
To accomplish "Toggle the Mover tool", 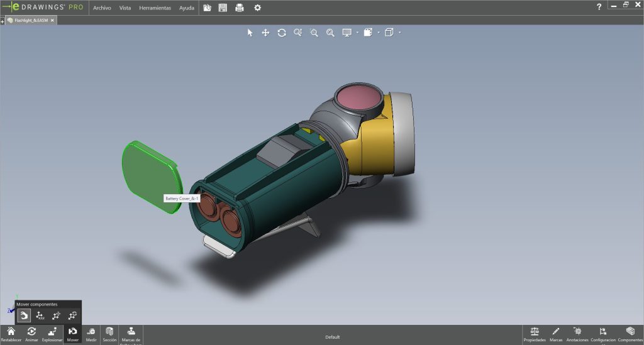I will (73, 334).
